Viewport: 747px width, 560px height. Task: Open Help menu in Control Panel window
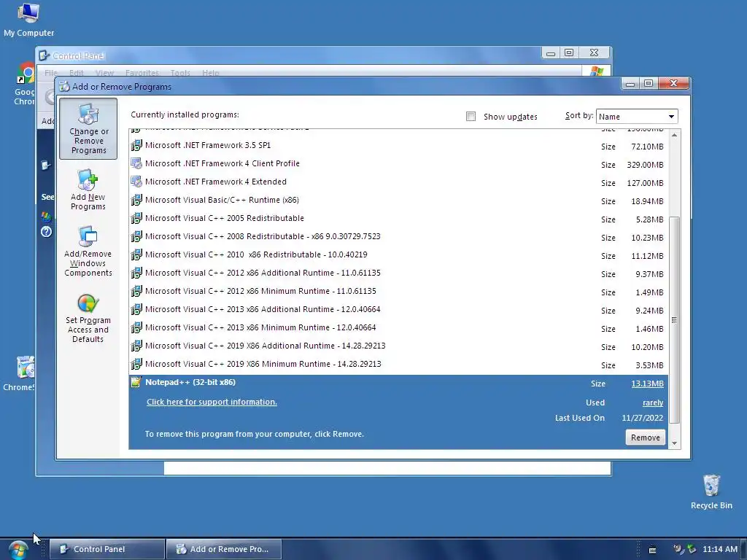(211, 73)
